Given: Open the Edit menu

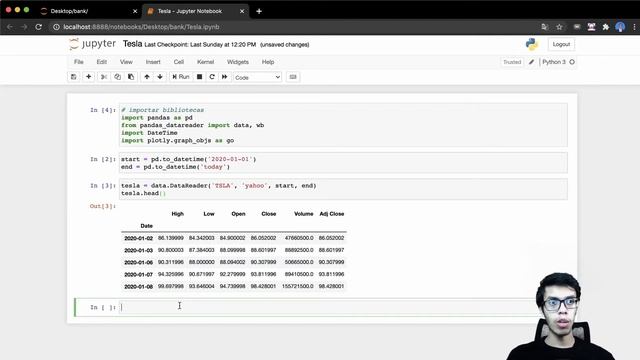Looking at the screenshot, I should click(102, 62).
